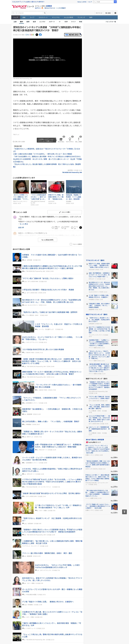Click the emoji reaction icons under headline
This screenshot has height=644, width=129.
tap(32, 35)
